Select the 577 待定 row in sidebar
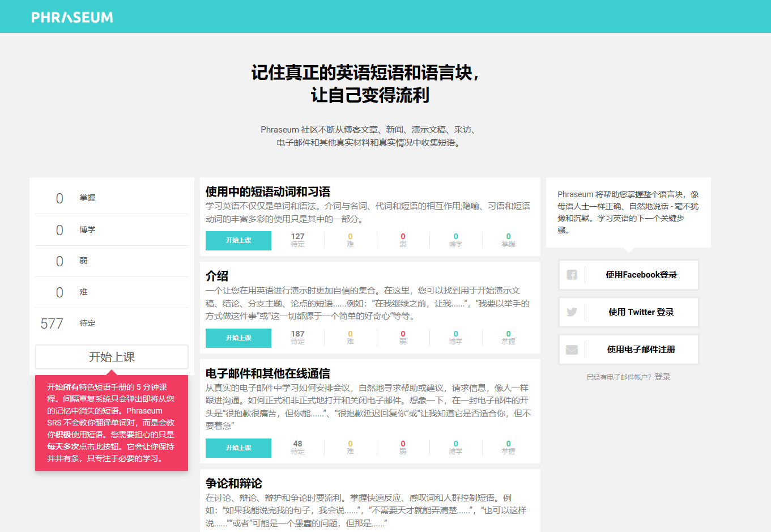The width and height of the screenshot is (771, 532). point(112,324)
